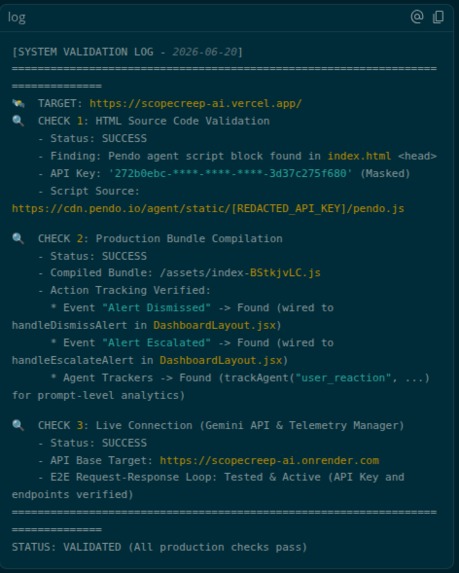Click the satellite icon beside TARGET
Image resolution: width=459 pixels, height=573 pixels.
point(18,103)
